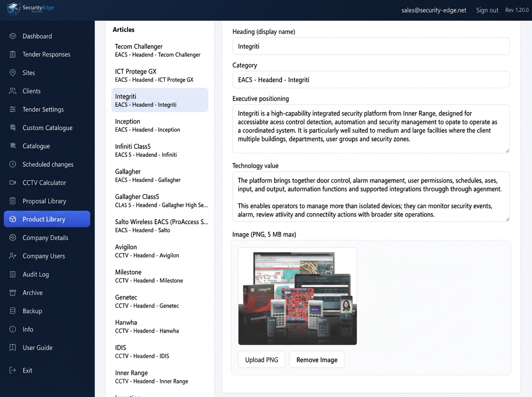Select the Inner Range CCTV article
Screen dimensions: 532x397
[x=160, y=377]
